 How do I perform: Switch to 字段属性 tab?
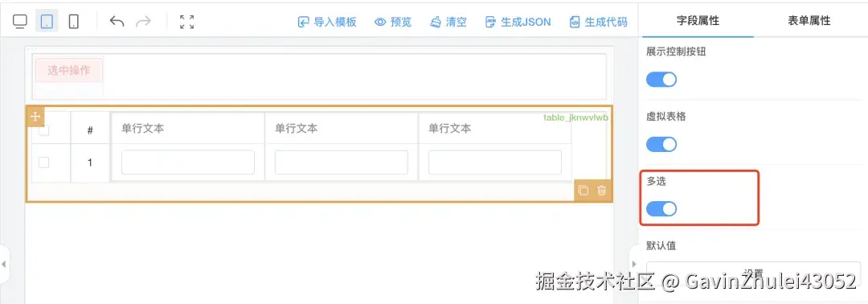[698, 21]
